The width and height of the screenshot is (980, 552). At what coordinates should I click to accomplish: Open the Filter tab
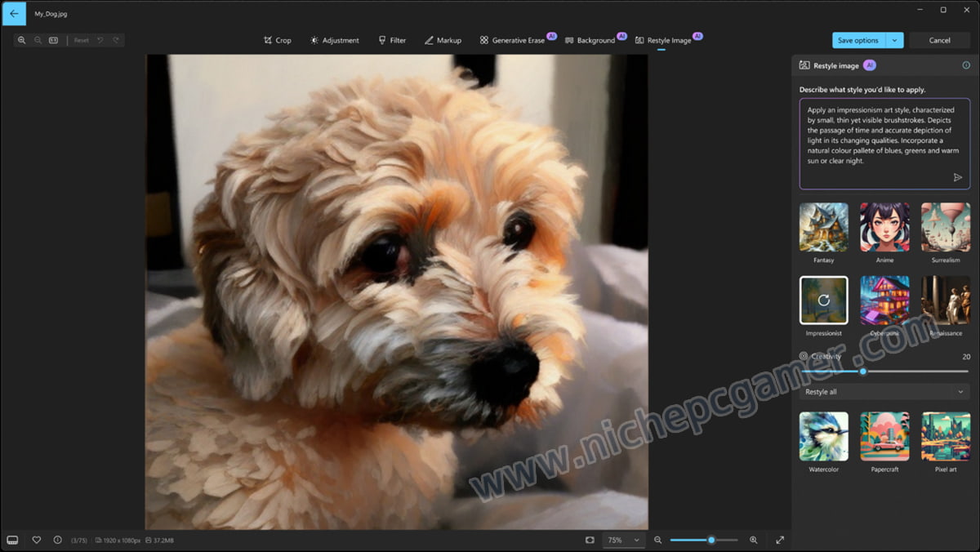pos(392,40)
